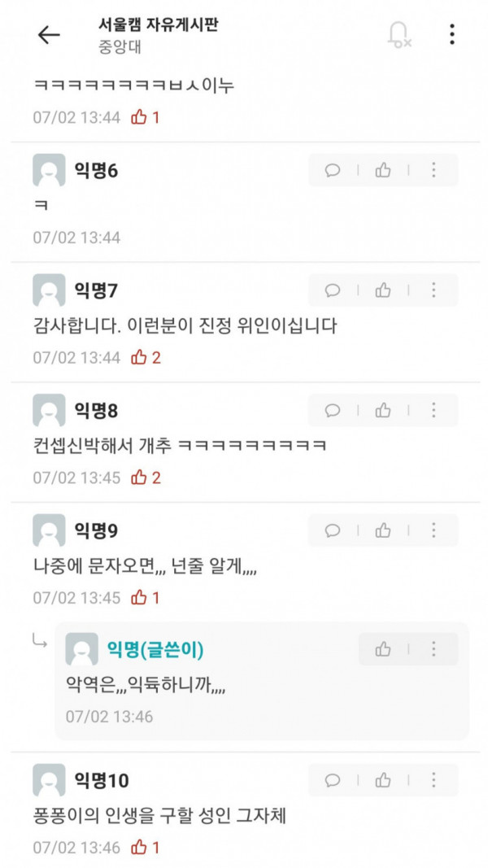Open more options for 익명6's comment
The height and width of the screenshot is (868, 488).
click(434, 170)
